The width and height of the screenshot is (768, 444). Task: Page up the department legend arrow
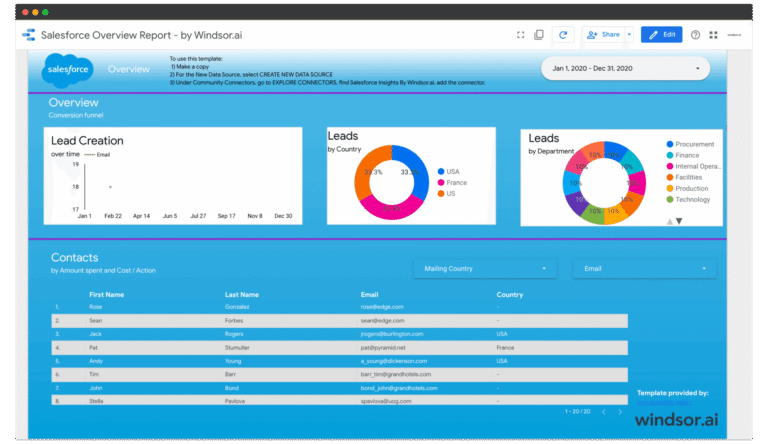[670, 222]
